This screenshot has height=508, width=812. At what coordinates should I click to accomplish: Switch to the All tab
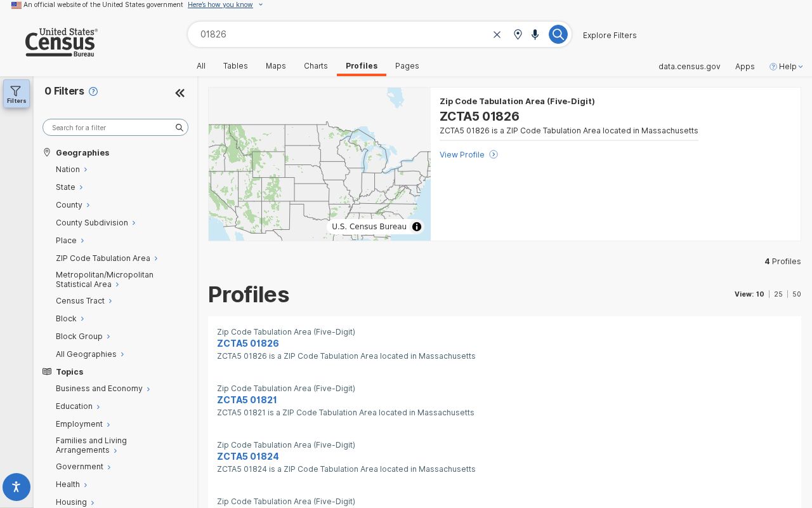pyautogui.click(x=201, y=66)
